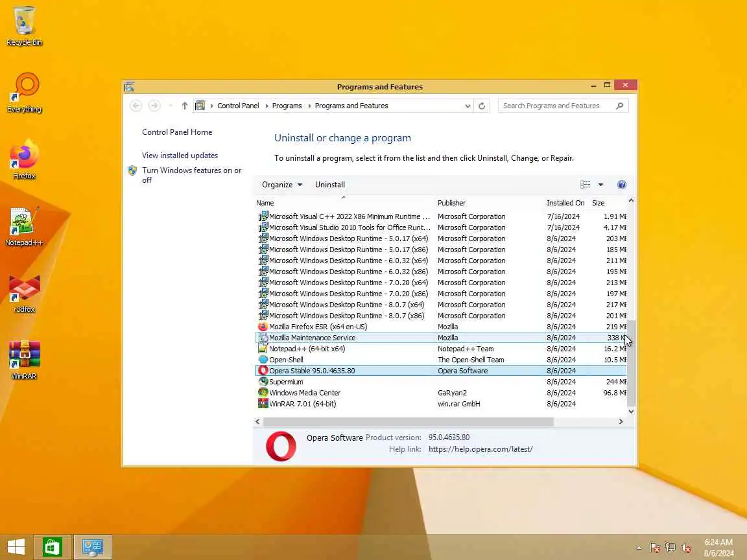The width and height of the screenshot is (747, 560).
Task: Select the r3dfox desktop shortcut
Action: tap(24, 293)
